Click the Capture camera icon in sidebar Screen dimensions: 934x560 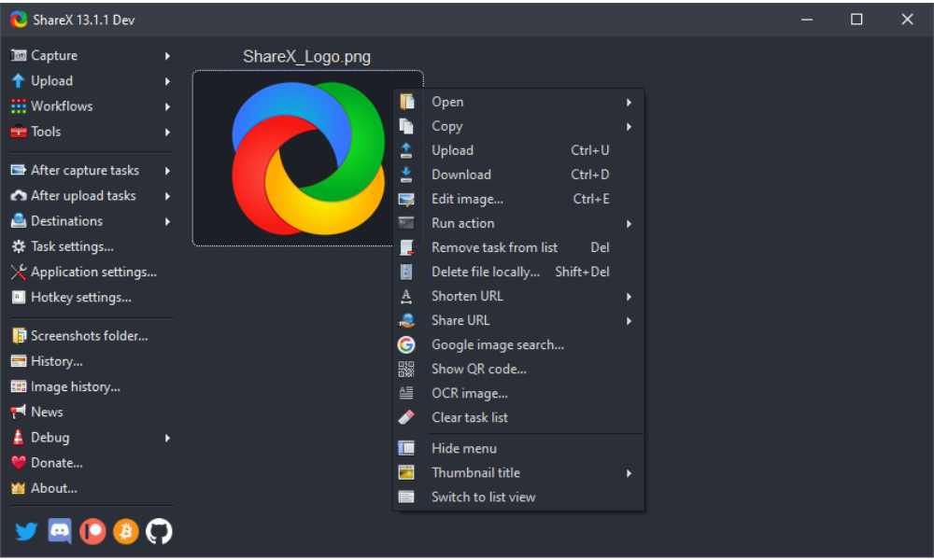click(19, 55)
